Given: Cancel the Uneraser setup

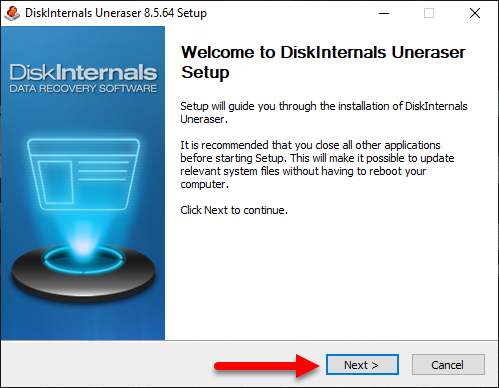Looking at the screenshot, I should (x=448, y=365).
